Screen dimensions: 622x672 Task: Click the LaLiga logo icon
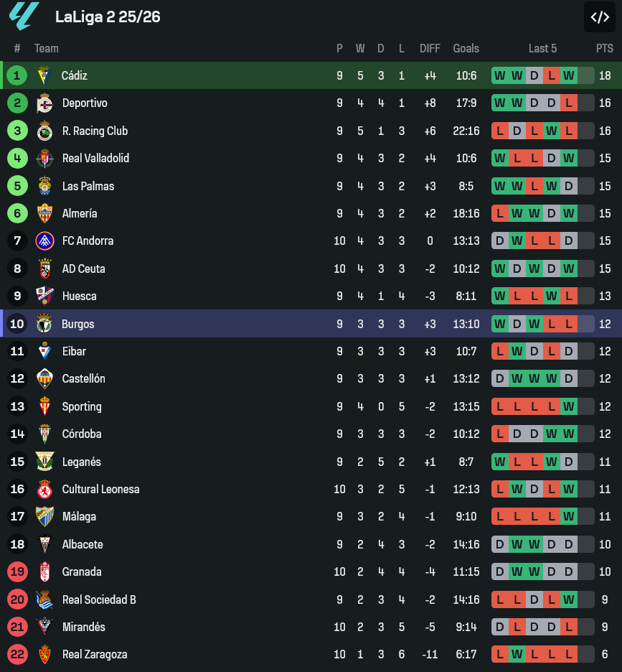point(24,17)
